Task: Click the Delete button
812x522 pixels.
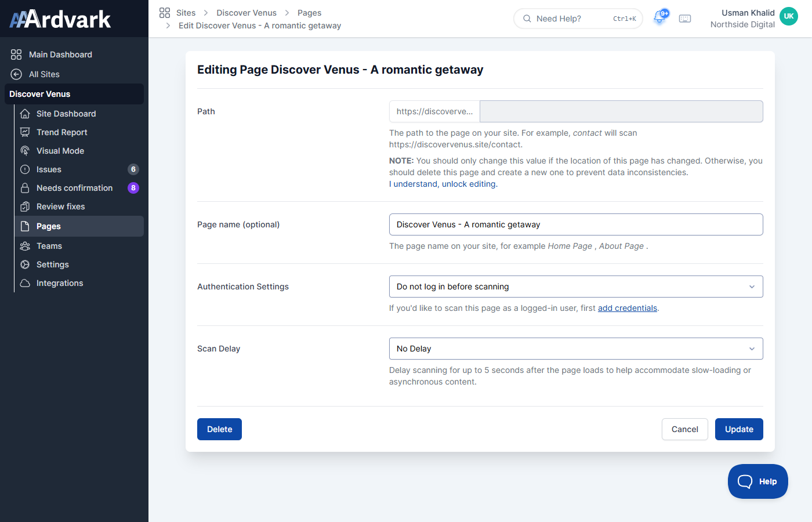Action: coord(219,429)
